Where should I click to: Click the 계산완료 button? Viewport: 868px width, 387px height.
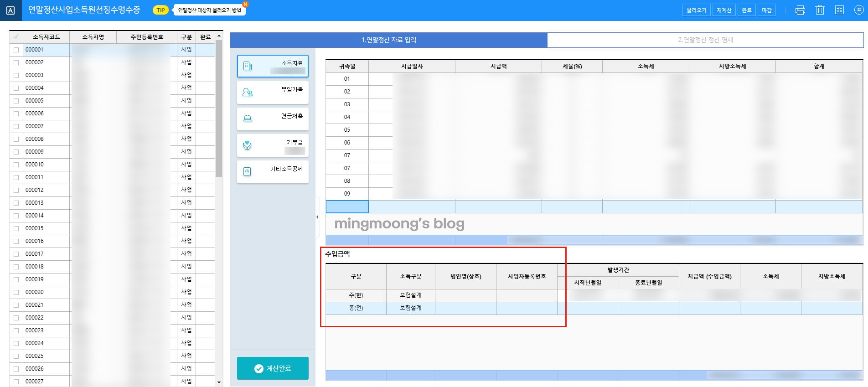coord(273,368)
